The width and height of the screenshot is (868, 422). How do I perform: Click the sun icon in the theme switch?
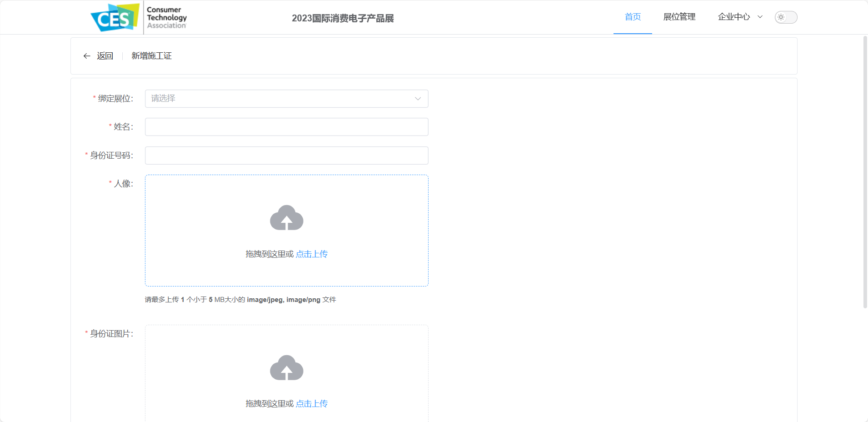[781, 17]
